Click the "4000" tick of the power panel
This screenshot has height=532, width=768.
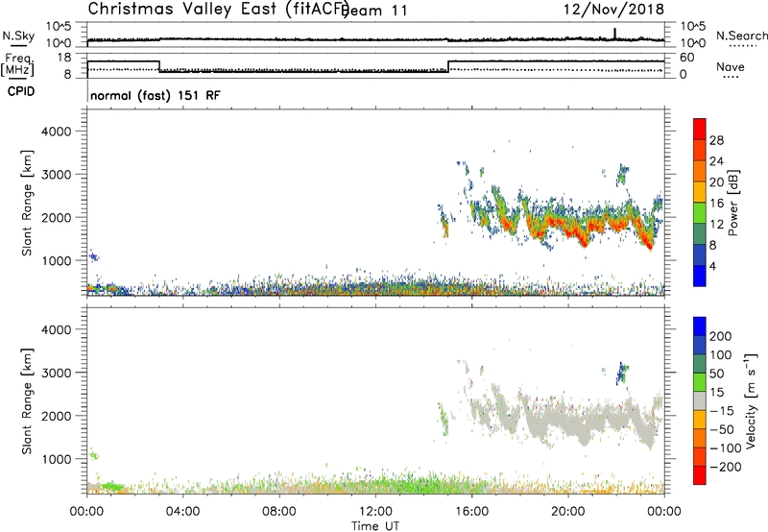pyautogui.click(x=57, y=132)
